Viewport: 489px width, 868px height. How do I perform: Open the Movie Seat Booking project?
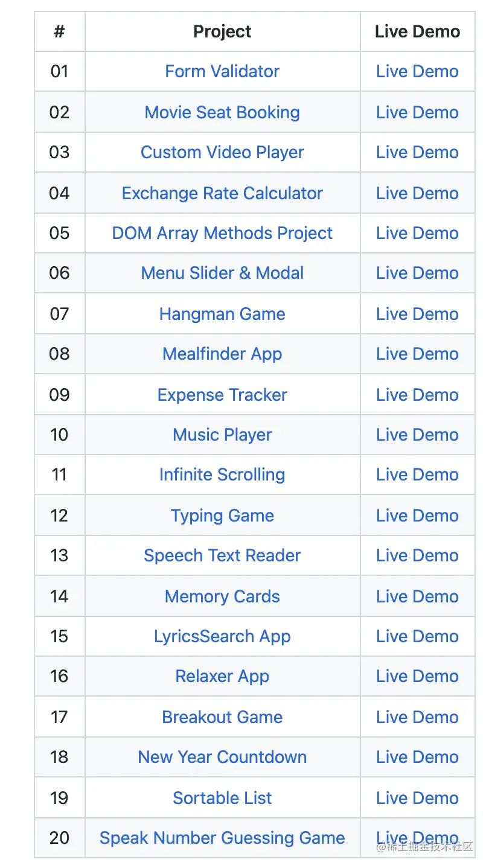point(222,112)
